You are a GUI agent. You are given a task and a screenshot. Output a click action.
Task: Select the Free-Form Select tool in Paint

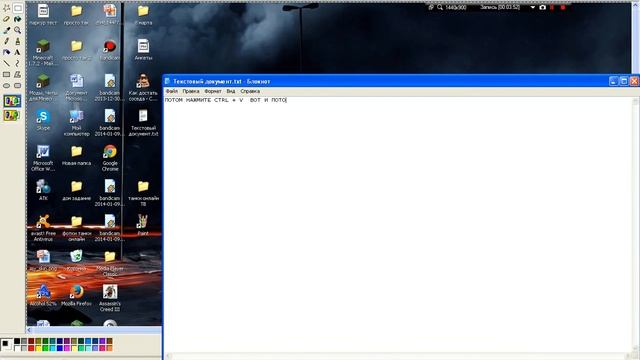tap(7, 8)
